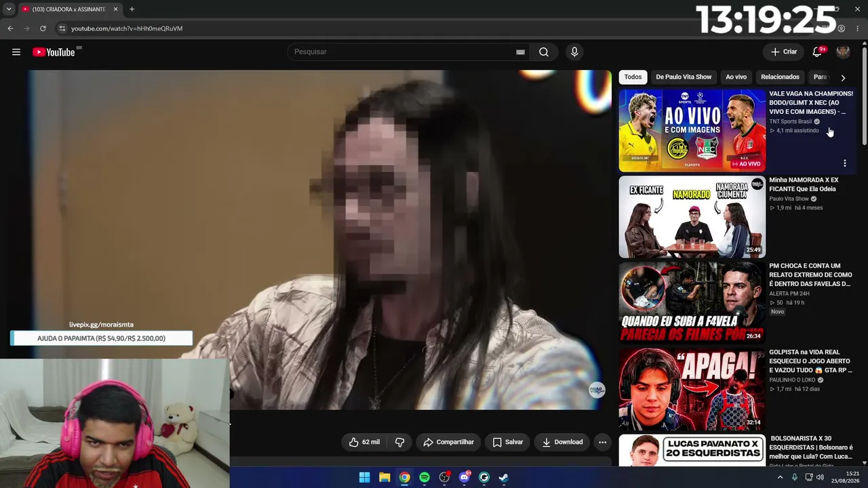Open the PM CHOCA E CONTA video title
The image size is (868, 488).
pos(810,274)
